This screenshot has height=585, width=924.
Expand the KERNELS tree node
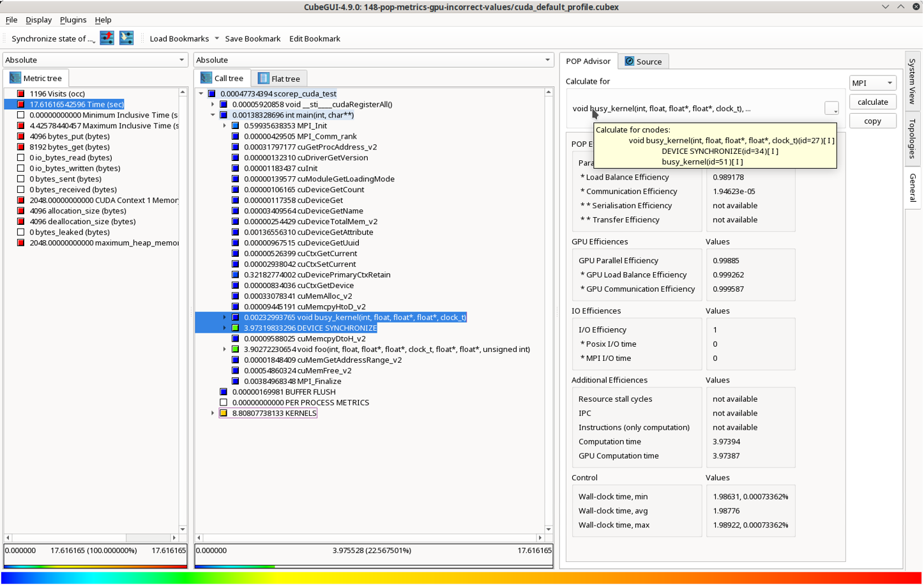click(213, 413)
